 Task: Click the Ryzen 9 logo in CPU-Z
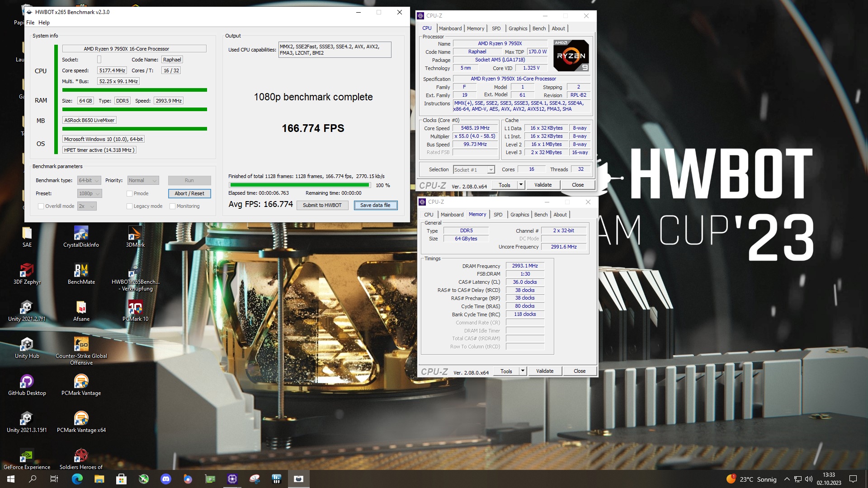[571, 56]
